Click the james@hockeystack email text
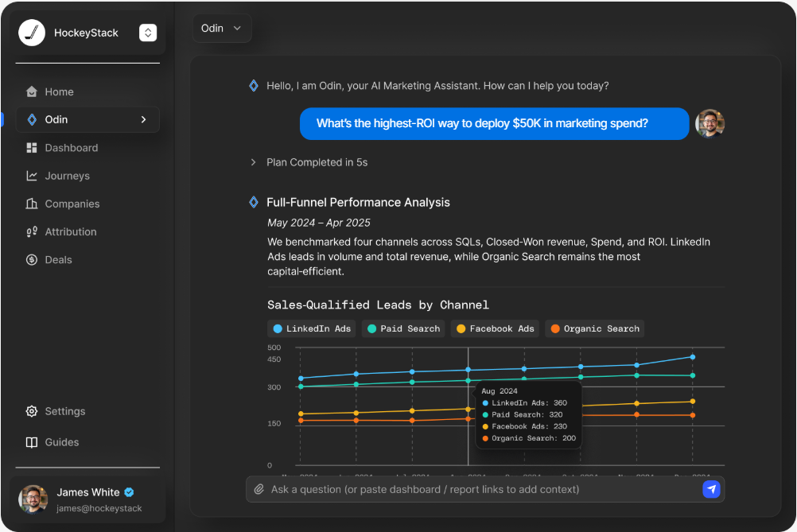This screenshot has width=797, height=532. 99,508
